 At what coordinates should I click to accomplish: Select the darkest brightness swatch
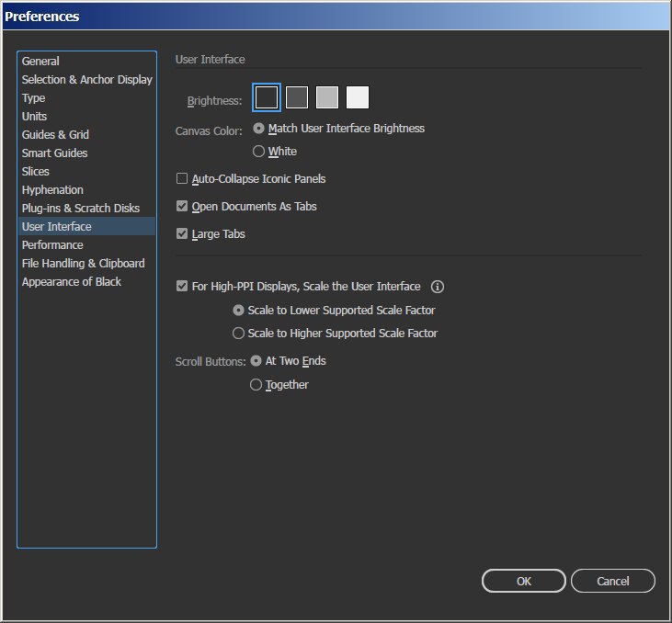(267, 97)
